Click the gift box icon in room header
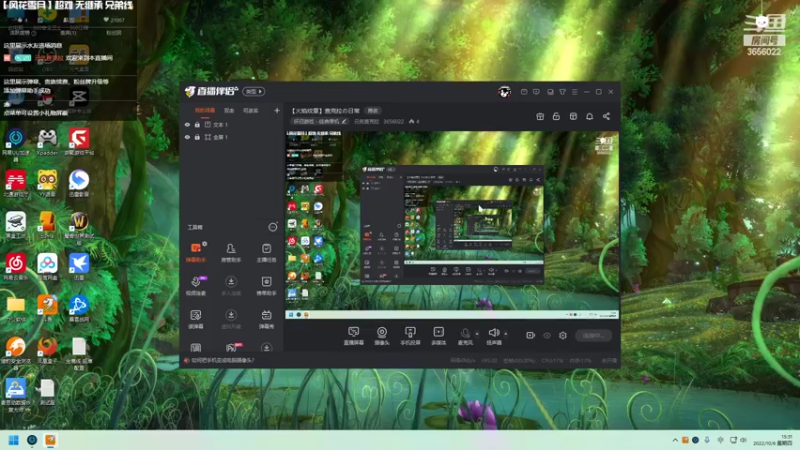800x450 pixels. 540,116
